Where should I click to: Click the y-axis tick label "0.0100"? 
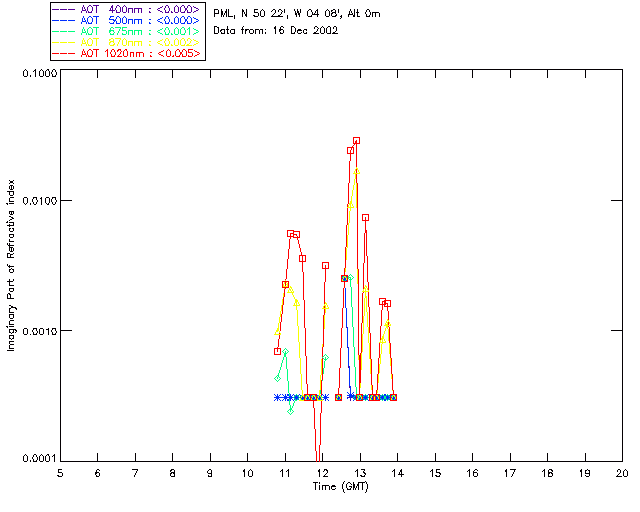40,201
